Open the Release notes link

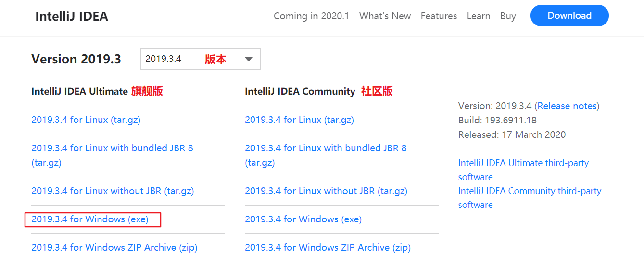pos(567,106)
